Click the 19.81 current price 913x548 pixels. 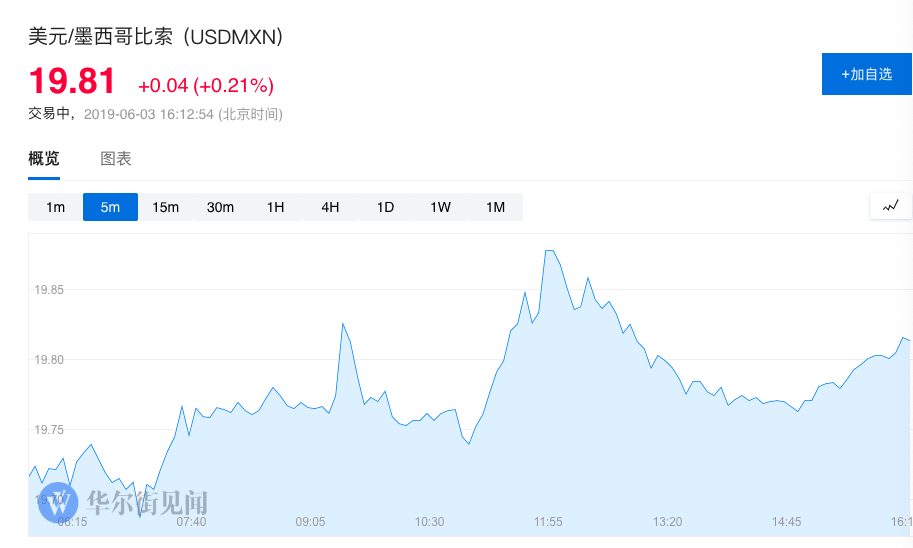coord(72,81)
